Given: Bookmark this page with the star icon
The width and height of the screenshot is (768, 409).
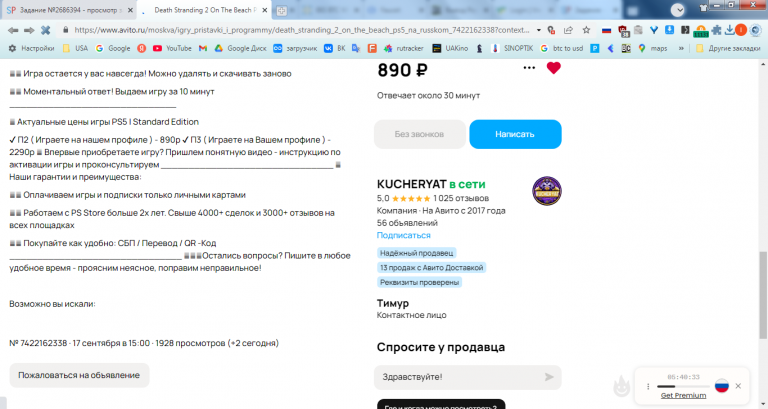Looking at the screenshot, I should 586,30.
